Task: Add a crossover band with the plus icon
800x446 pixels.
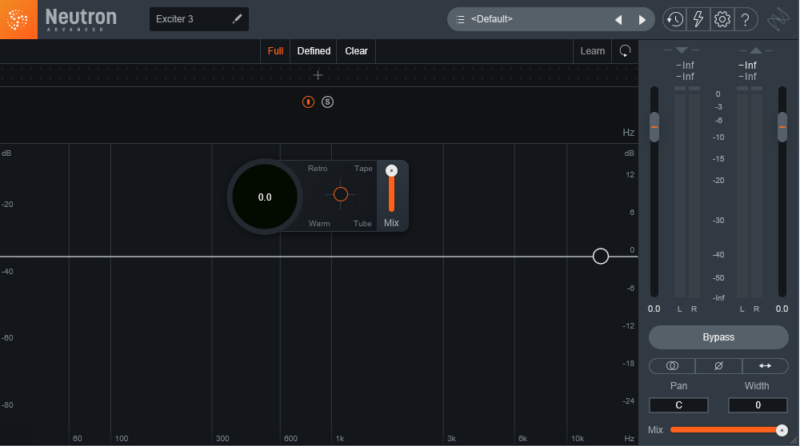Action: tap(318, 75)
